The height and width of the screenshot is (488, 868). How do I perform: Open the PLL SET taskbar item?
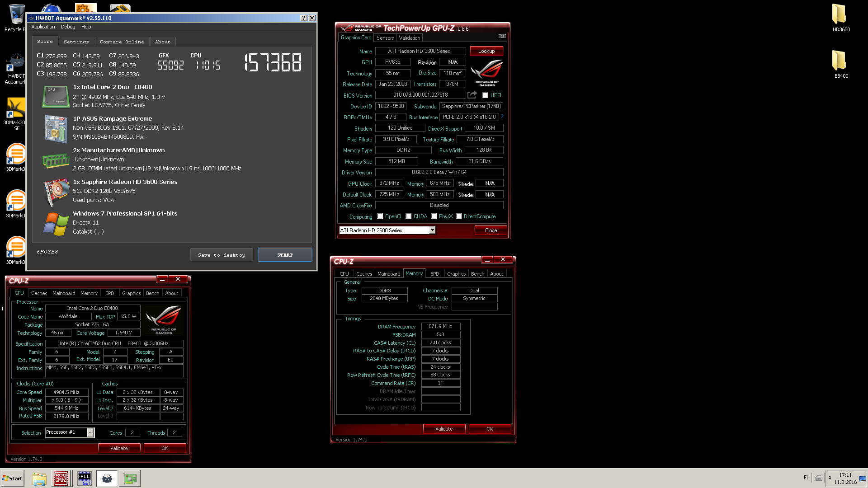[85, 478]
